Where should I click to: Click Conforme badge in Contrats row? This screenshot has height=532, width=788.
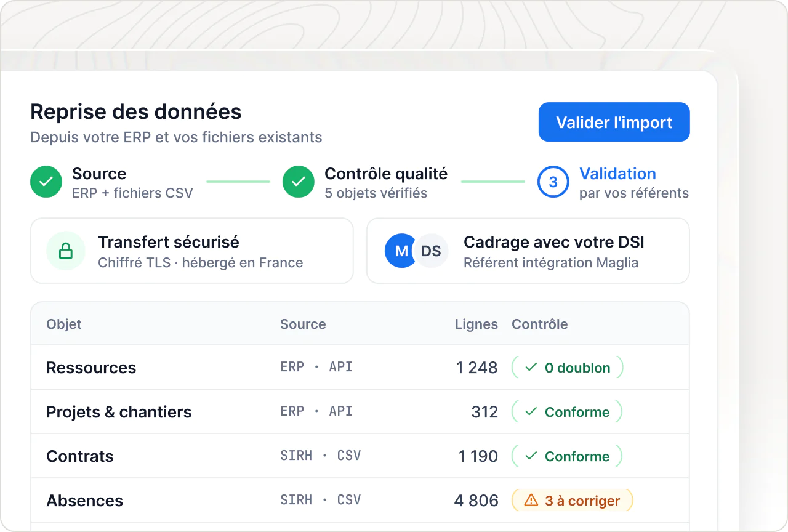[567, 456]
